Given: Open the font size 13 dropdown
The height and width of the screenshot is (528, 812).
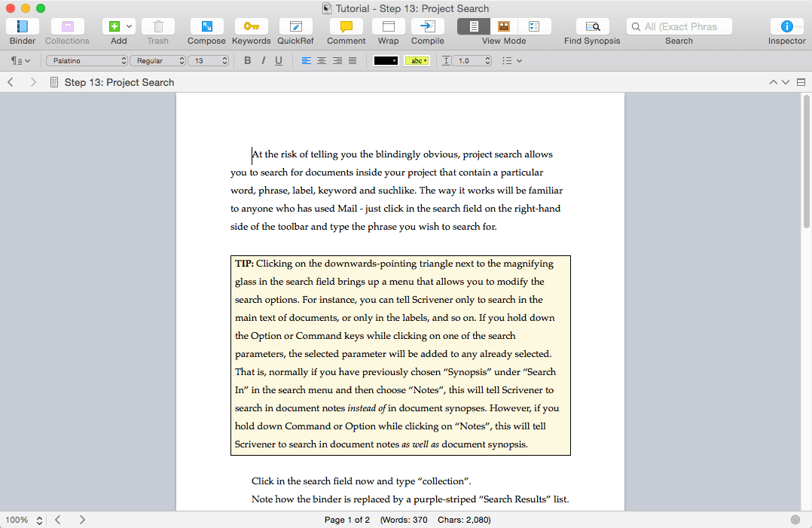Looking at the screenshot, I should (x=208, y=60).
